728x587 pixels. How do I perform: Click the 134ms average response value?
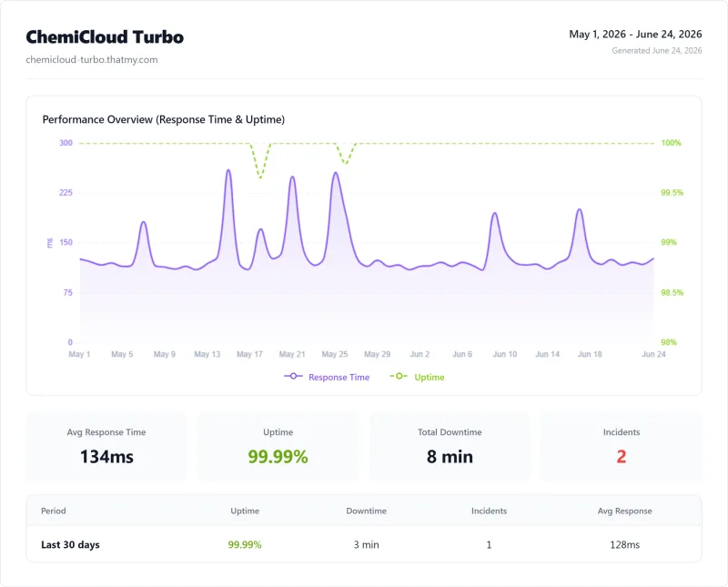point(106,457)
